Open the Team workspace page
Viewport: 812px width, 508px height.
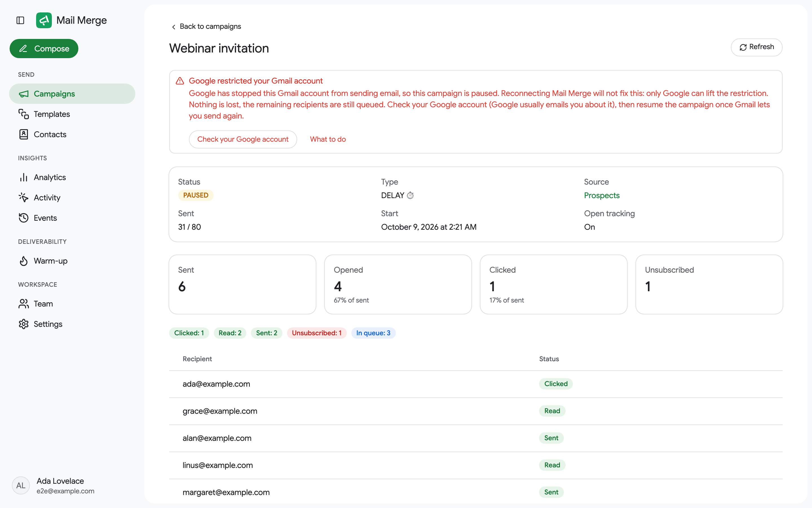point(72,304)
